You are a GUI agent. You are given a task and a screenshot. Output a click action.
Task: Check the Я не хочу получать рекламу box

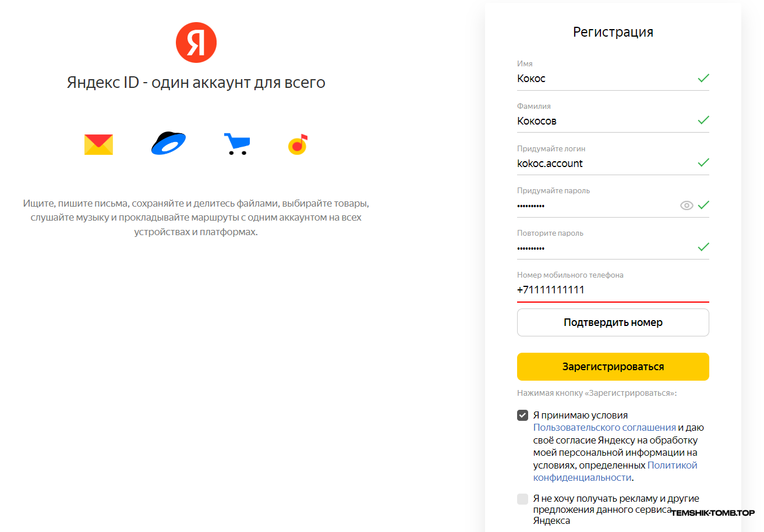[x=522, y=499]
